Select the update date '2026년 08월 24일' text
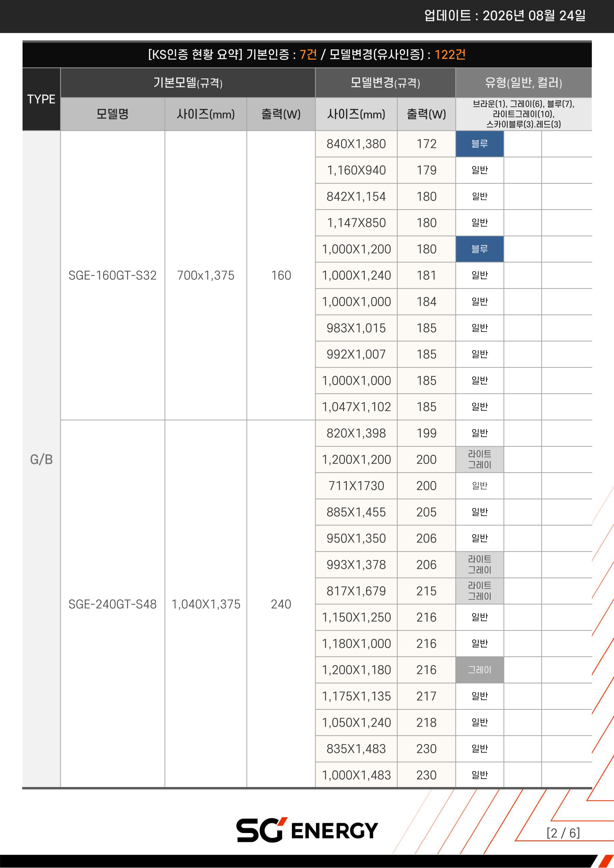This screenshot has width=614, height=868. click(534, 16)
